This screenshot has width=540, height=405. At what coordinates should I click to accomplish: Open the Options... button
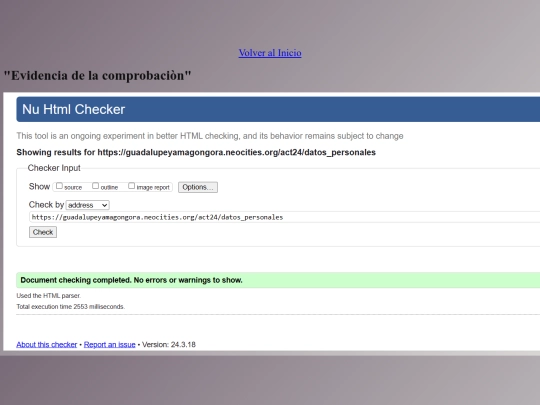198,187
